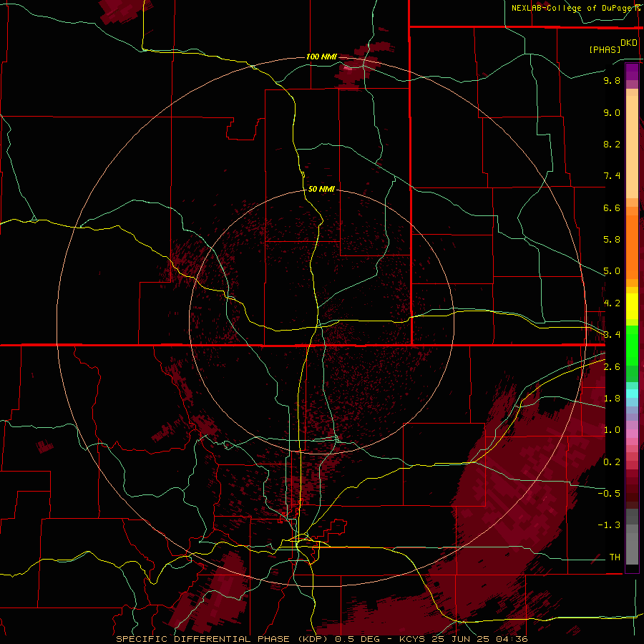Click the TH label on the color scale
This screenshot has width=644, height=644.
point(615,557)
